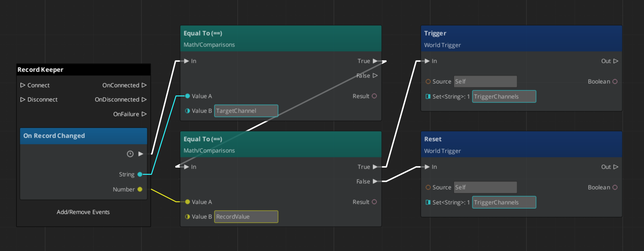Viewport: 644px width, 251px height.
Task: Open TargetChannel variable field in Value B
Action: 246,111
